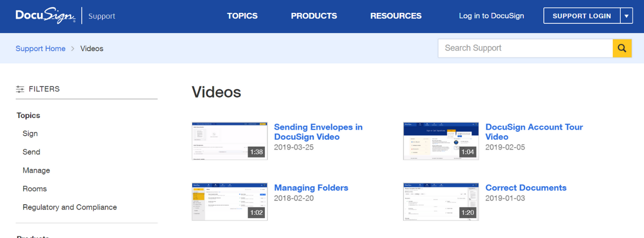Click the Filters sliders icon
Image resolution: width=644 pixels, height=238 pixels.
pos(20,89)
